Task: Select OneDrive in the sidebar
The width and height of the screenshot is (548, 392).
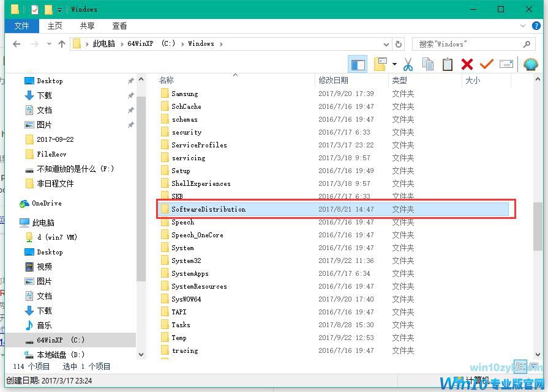Action: pos(46,203)
